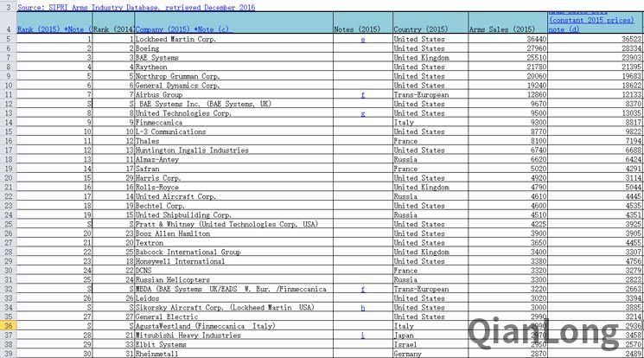
Task: Select the arms sales value 36440
Action: point(508,39)
